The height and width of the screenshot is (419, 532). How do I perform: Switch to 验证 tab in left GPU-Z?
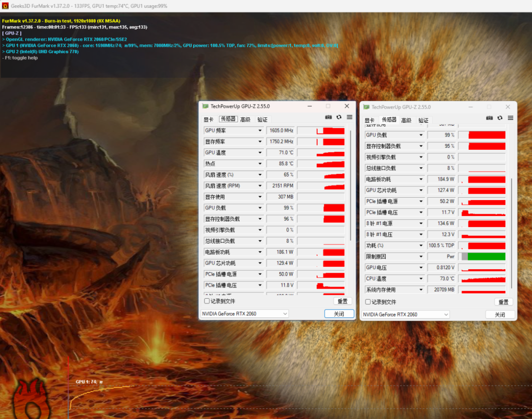tap(262, 119)
